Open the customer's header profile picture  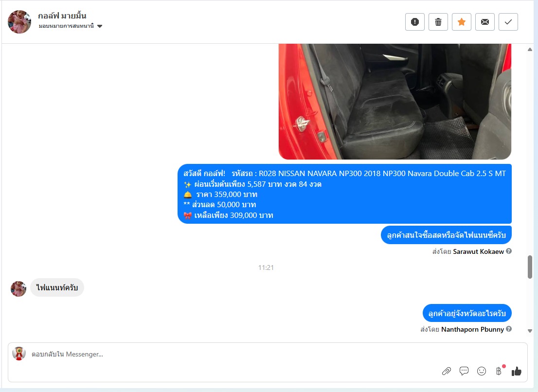click(x=19, y=21)
